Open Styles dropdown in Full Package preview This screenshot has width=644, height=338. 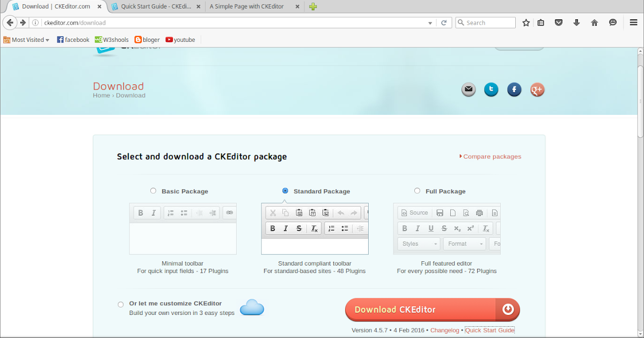[419, 244]
